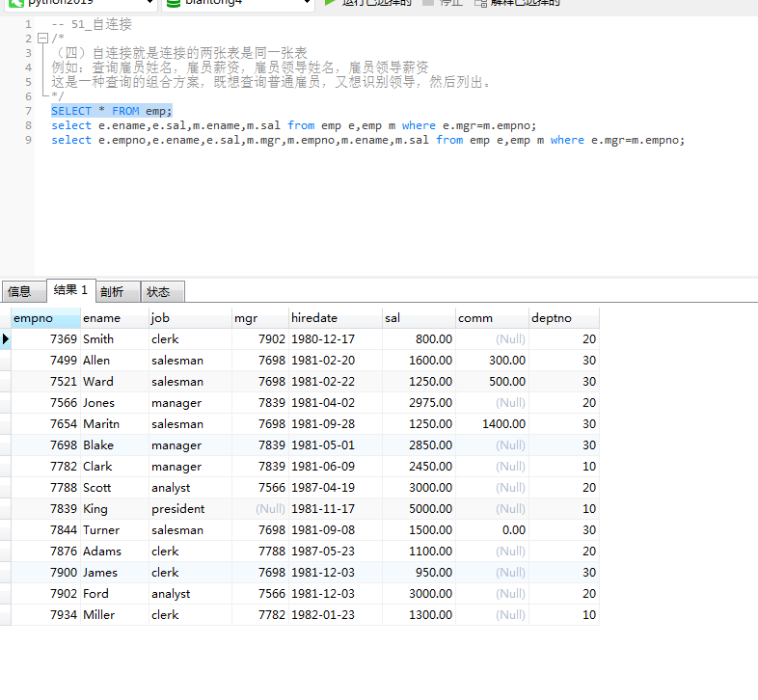
Task: Select the Allen name cell
Action: (x=115, y=361)
